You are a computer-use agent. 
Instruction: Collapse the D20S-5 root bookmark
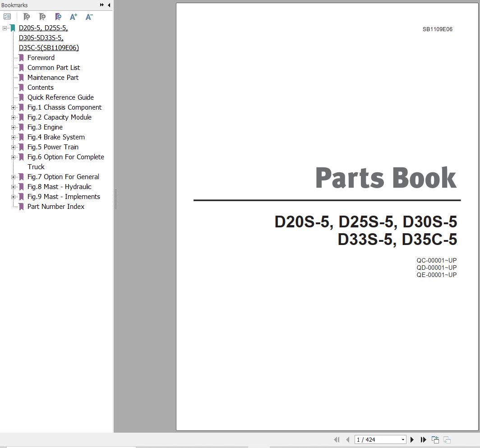pyautogui.click(x=5, y=28)
